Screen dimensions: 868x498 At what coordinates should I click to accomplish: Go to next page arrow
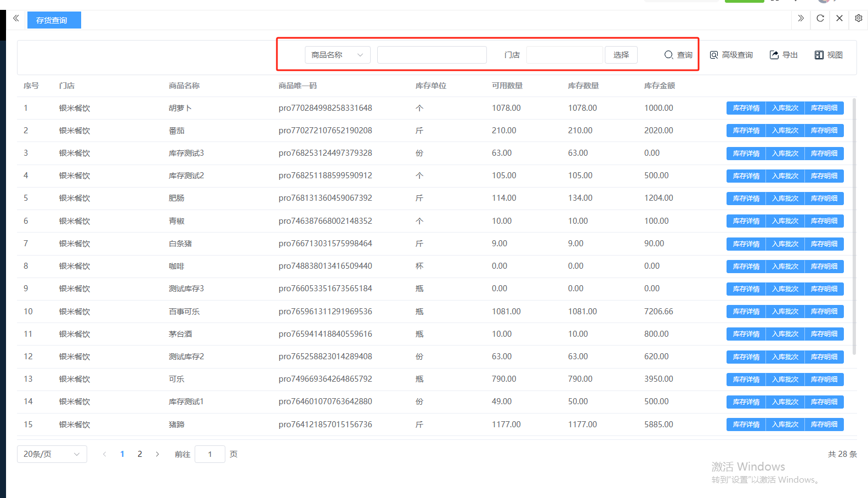click(157, 454)
